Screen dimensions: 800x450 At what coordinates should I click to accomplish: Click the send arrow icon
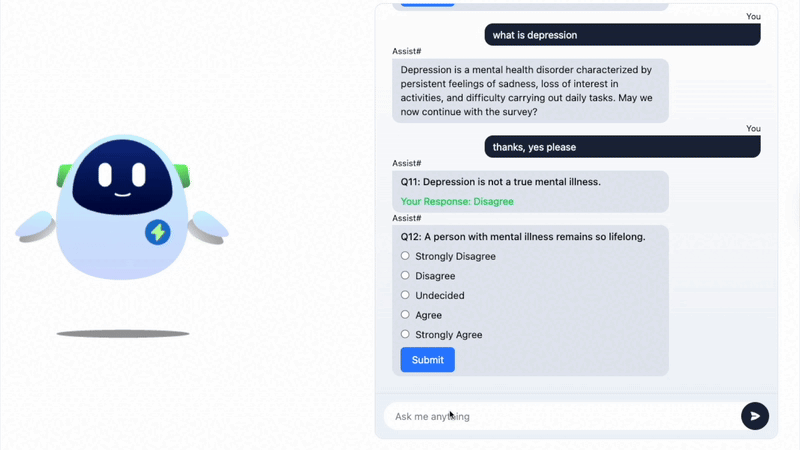pos(755,416)
